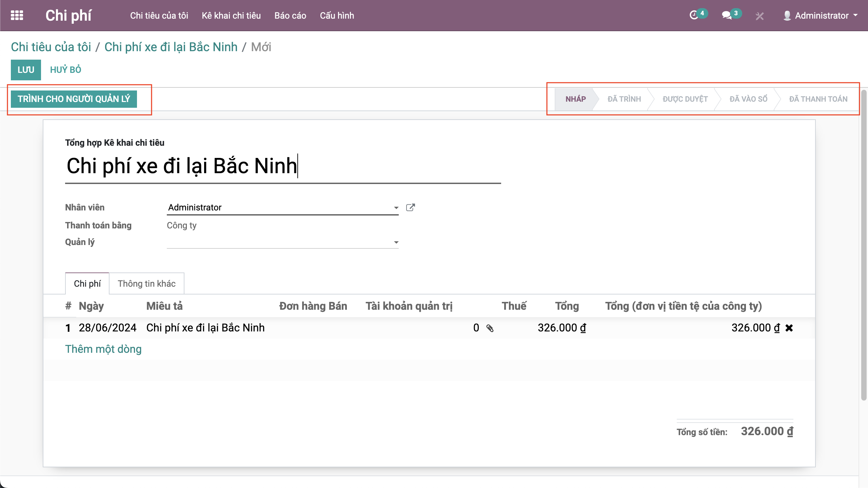Click the paperclip attachment icon in expense row
The image size is (868, 488).
[490, 328]
